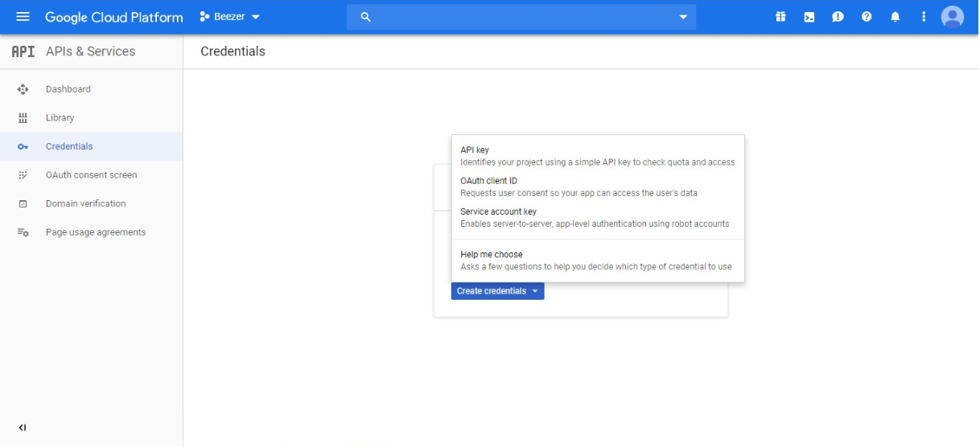980x447 pixels.
Task: Activate Cloud Shell terminal icon
Action: coord(809,17)
